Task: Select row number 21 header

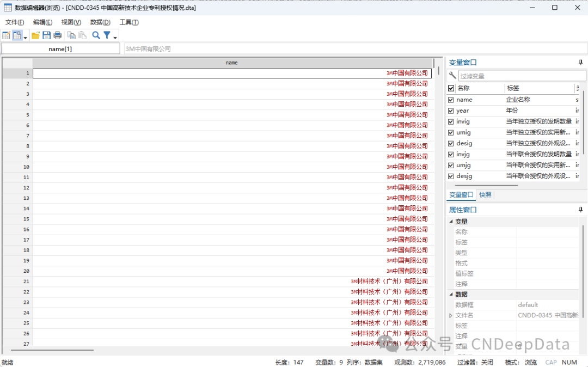Action: click(x=17, y=282)
